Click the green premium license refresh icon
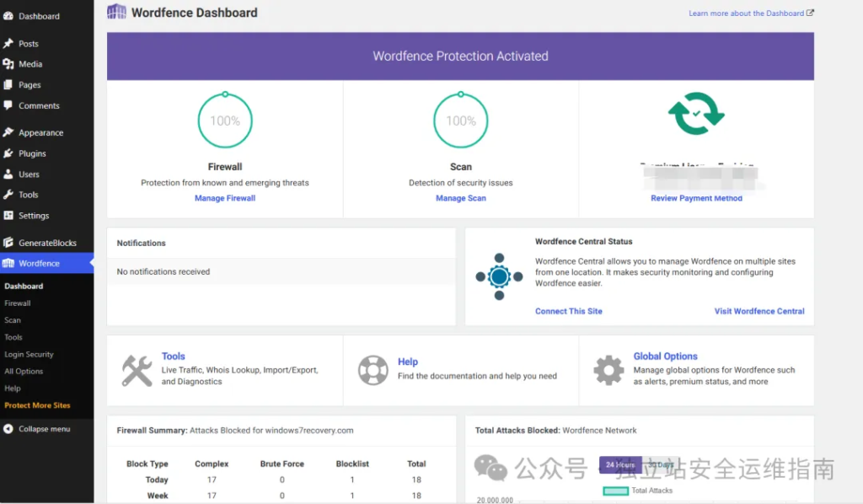The image size is (863, 504). 696,113
